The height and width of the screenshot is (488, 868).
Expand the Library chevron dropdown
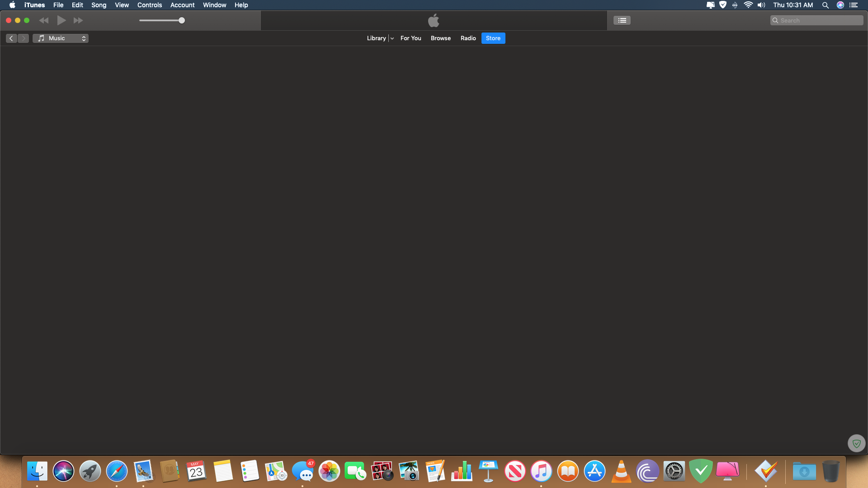[x=392, y=38]
